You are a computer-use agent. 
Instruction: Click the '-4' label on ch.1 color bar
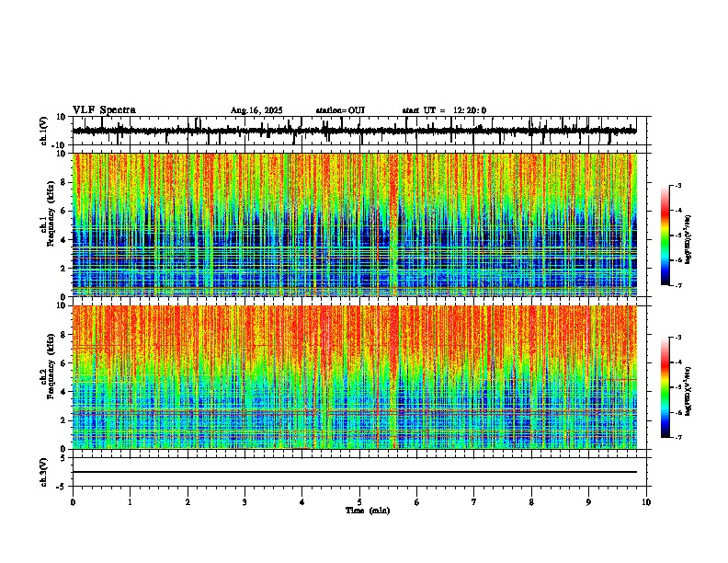pos(678,211)
